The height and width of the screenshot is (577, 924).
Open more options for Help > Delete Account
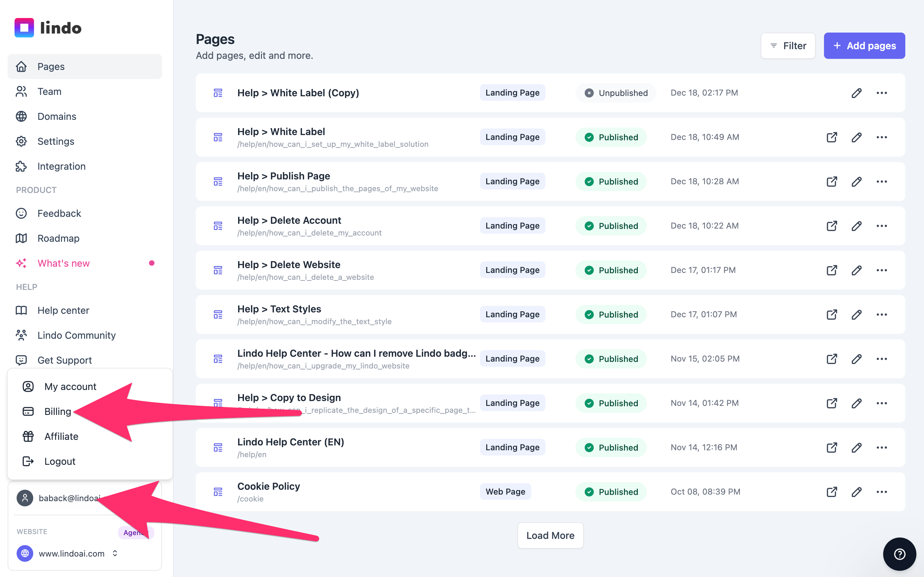pos(881,225)
